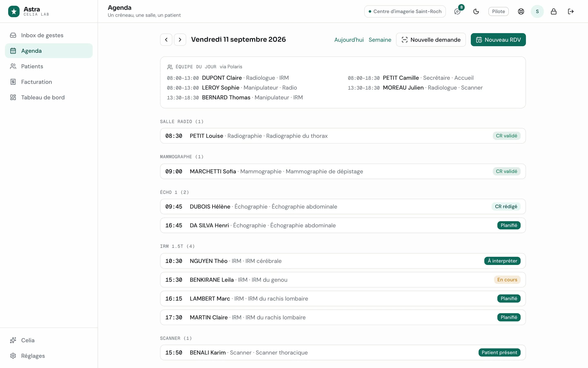588x368 pixels.
Task: Click BERNARD Thomas in the day team
Action: tap(226, 97)
